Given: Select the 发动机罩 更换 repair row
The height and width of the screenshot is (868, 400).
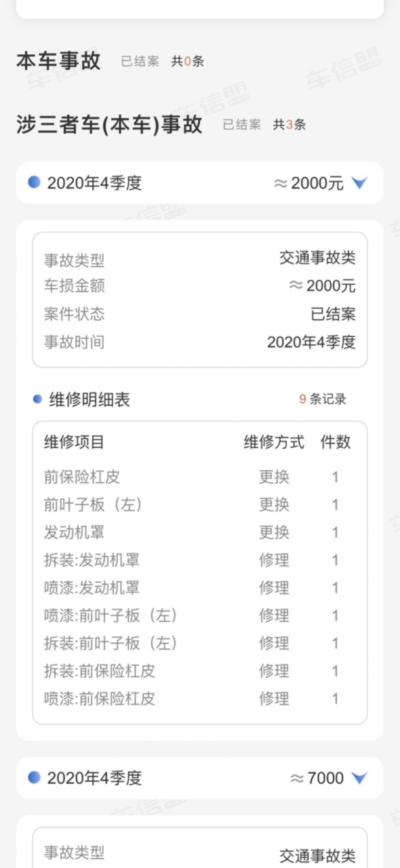Looking at the screenshot, I should click(200, 532).
